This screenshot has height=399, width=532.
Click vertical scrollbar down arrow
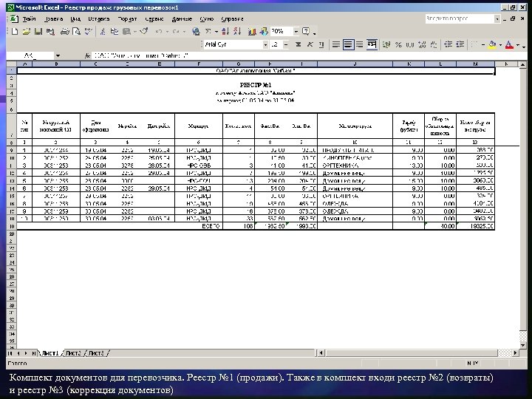(x=523, y=346)
